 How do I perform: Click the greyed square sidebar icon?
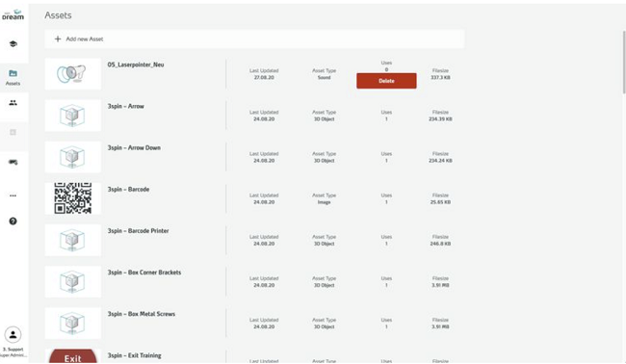click(13, 132)
